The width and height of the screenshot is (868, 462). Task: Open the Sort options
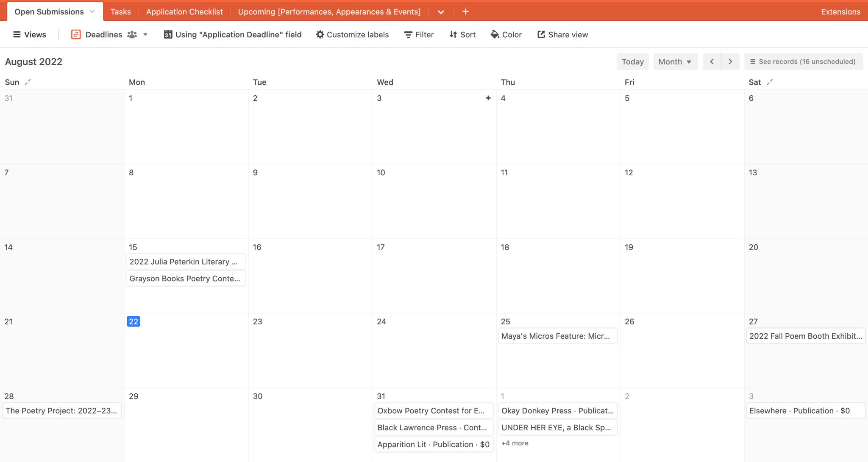point(462,35)
